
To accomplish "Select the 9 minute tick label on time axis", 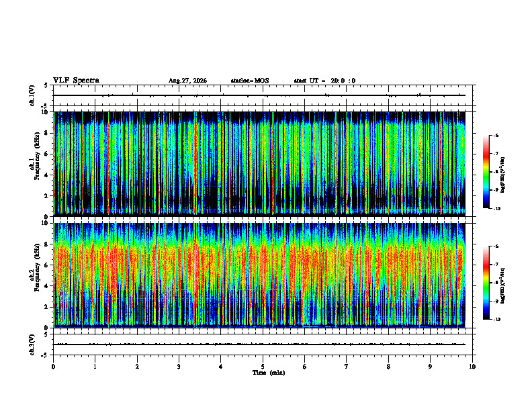I will tap(430, 367).
